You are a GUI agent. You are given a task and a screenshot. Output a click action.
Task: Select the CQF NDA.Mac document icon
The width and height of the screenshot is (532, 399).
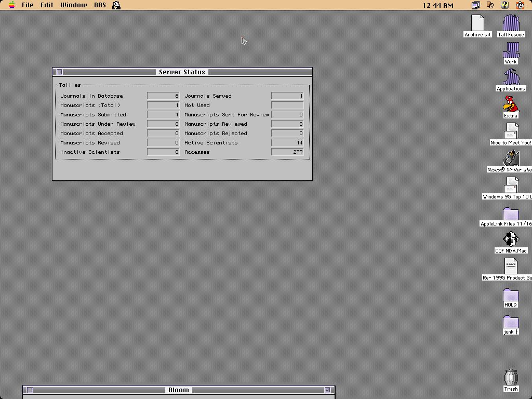(x=511, y=240)
